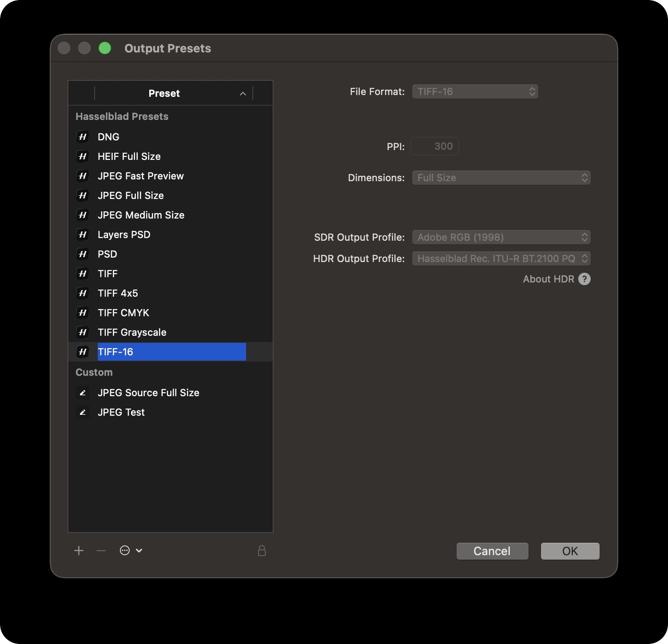Add a new preset with the plus button
Screen dimensions: 668x644
tap(79, 551)
